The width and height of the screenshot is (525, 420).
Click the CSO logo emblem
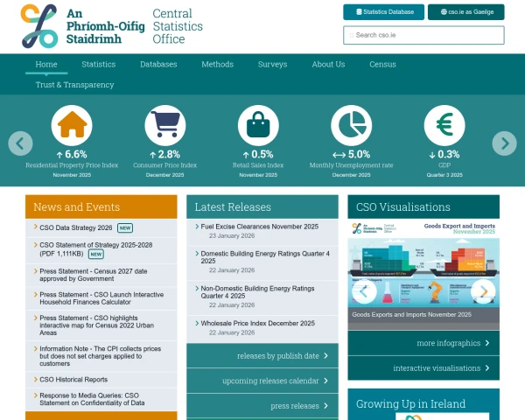tap(39, 26)
